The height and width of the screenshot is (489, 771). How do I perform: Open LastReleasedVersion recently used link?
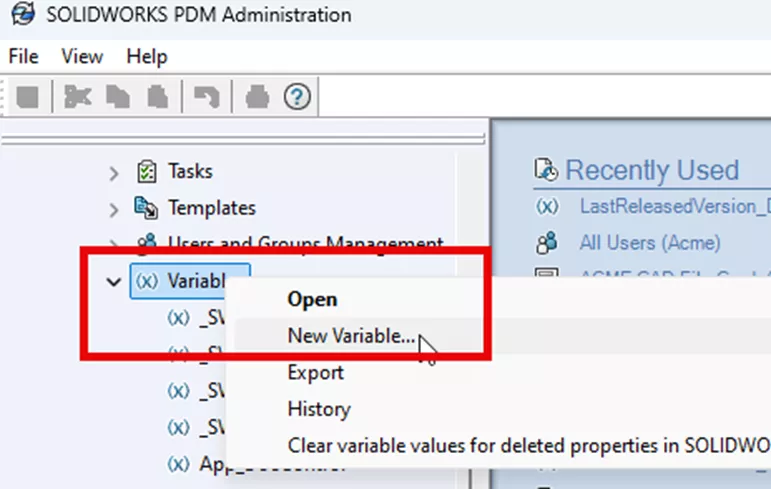pos(675,207)
